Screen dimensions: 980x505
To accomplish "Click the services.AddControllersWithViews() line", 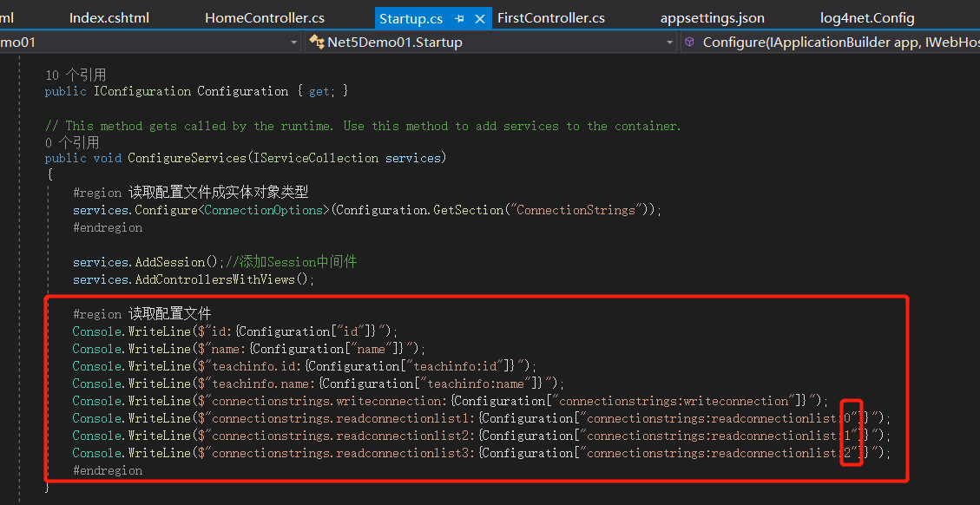I will click(193, 279).
